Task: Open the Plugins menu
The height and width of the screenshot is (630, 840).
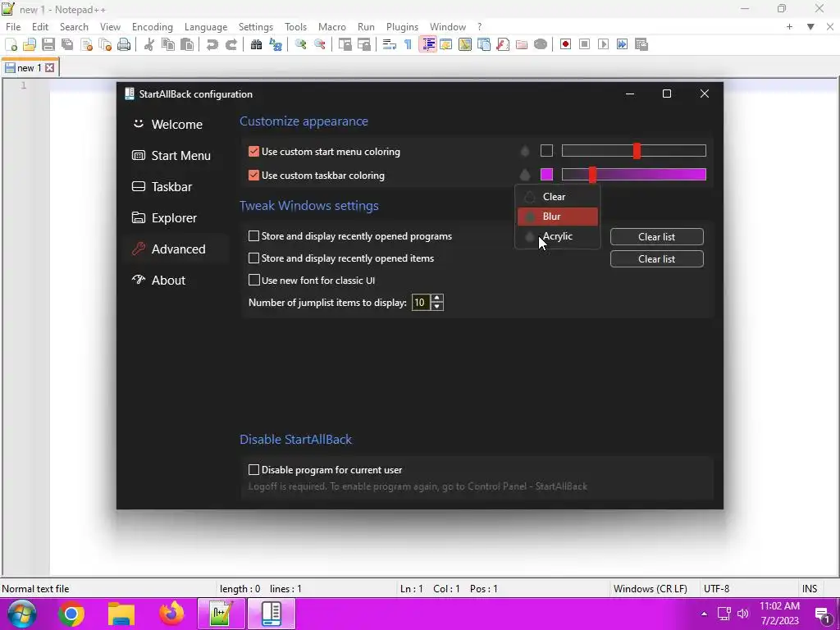Action: point(402,27)
